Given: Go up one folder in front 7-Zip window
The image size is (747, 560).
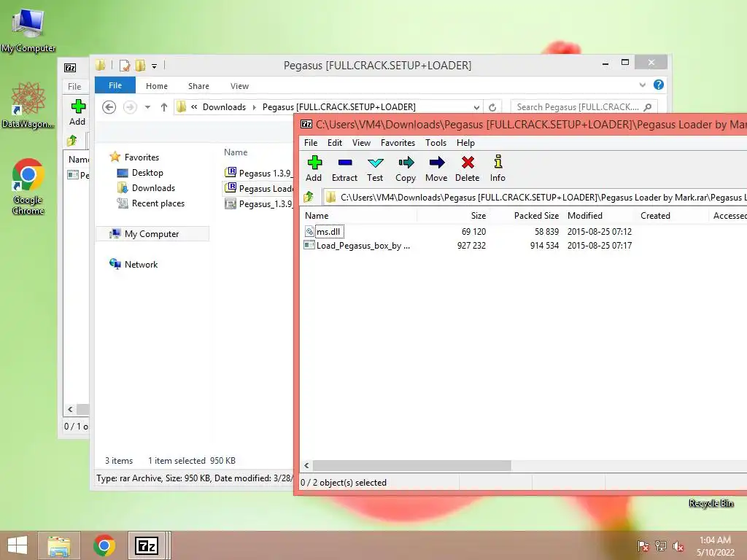Looking at the screenshot, I should click(x=309, y=197).
